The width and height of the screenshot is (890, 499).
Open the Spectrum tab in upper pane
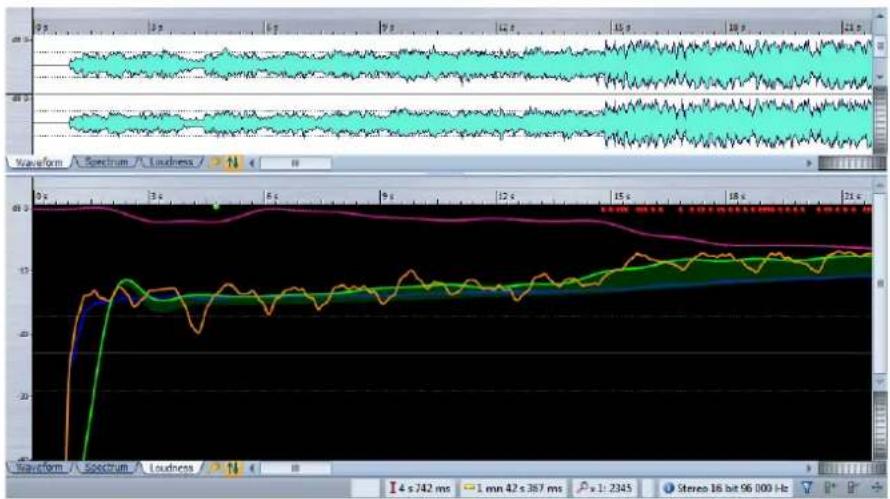tap(106, 162)
